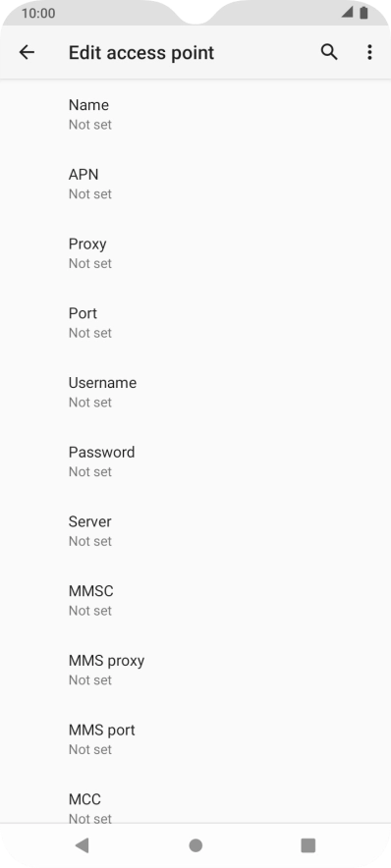Select the Username setting
391x868 pixels.
click(x=195, y=392)
